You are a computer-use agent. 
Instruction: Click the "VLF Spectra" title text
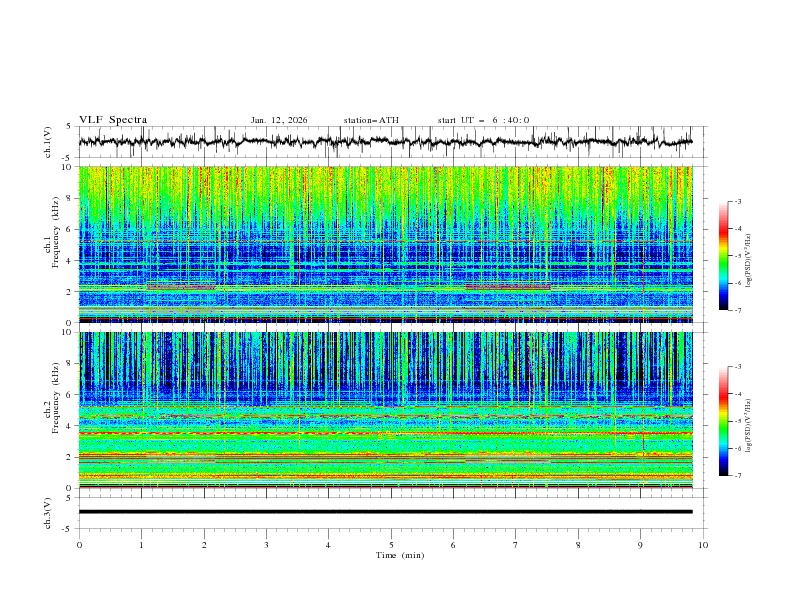(113, 120)
